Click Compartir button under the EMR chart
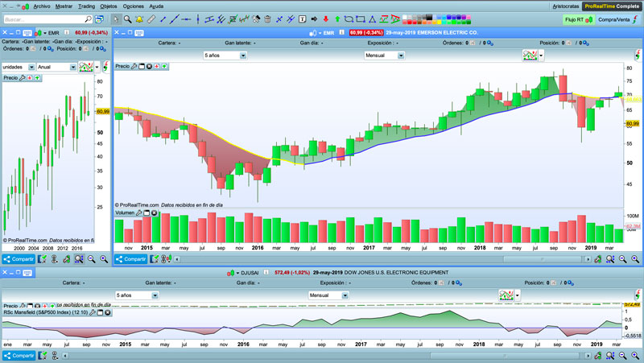Viewport: 644px width, 363px height. (129, 259)
